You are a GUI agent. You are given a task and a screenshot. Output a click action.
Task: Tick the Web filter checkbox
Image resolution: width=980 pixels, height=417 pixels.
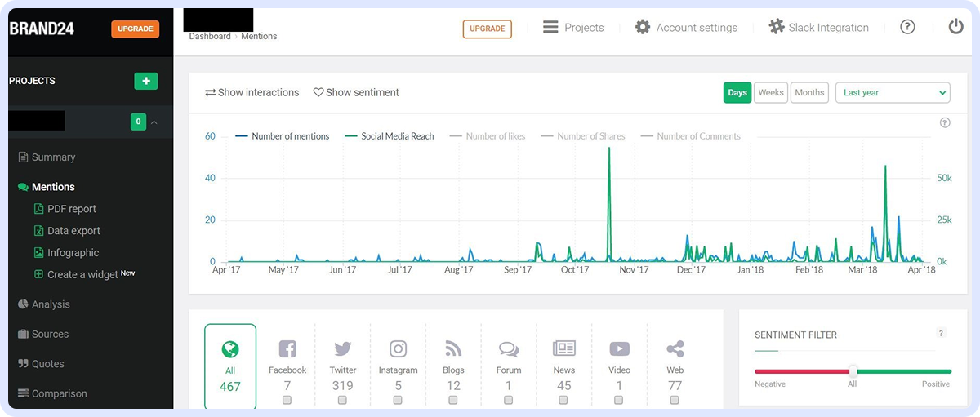coord(675,400)
